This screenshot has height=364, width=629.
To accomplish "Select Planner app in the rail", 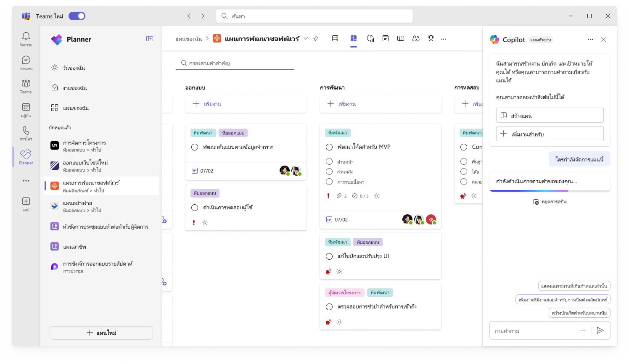I will [26, 157].
